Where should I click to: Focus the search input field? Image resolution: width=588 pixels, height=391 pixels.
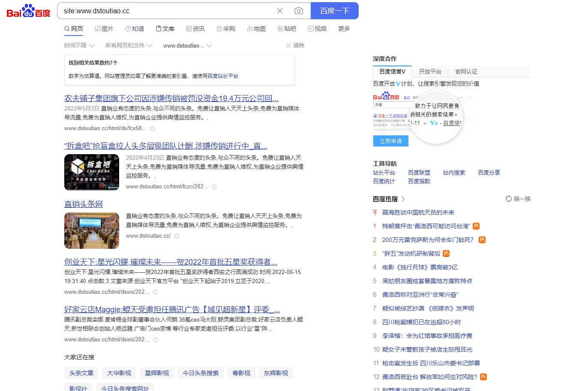point(167,11)
